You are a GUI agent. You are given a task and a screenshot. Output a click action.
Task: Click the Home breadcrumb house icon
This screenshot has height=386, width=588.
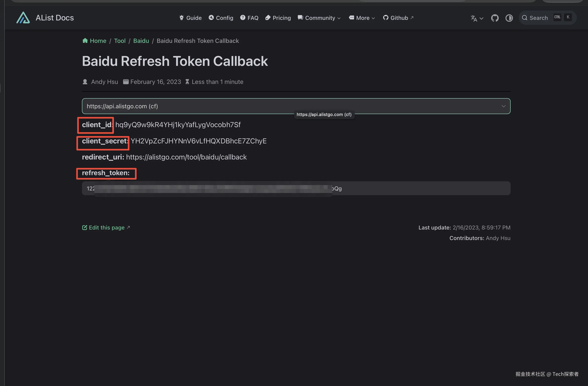click(85, 40)
